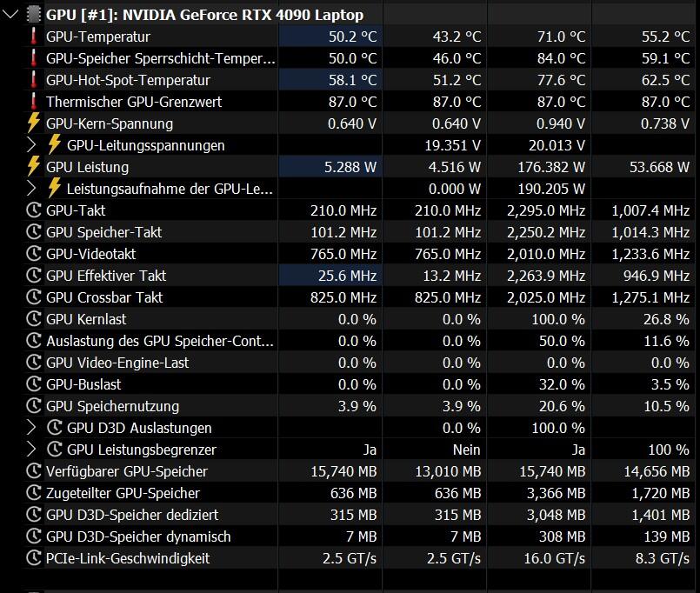Click clock icon beside GPU-Takt
This screenshot has height=593, width=700.
click(x=34, y=210)
